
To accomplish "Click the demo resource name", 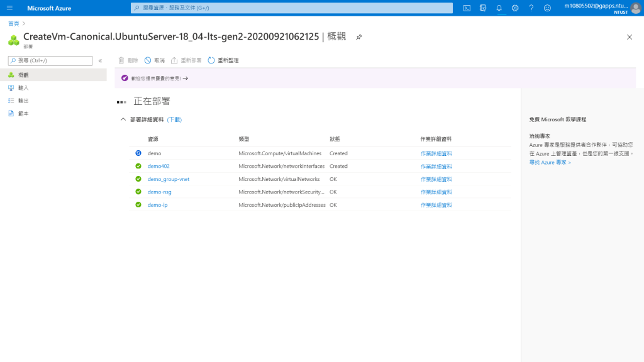I will (155, 153).
